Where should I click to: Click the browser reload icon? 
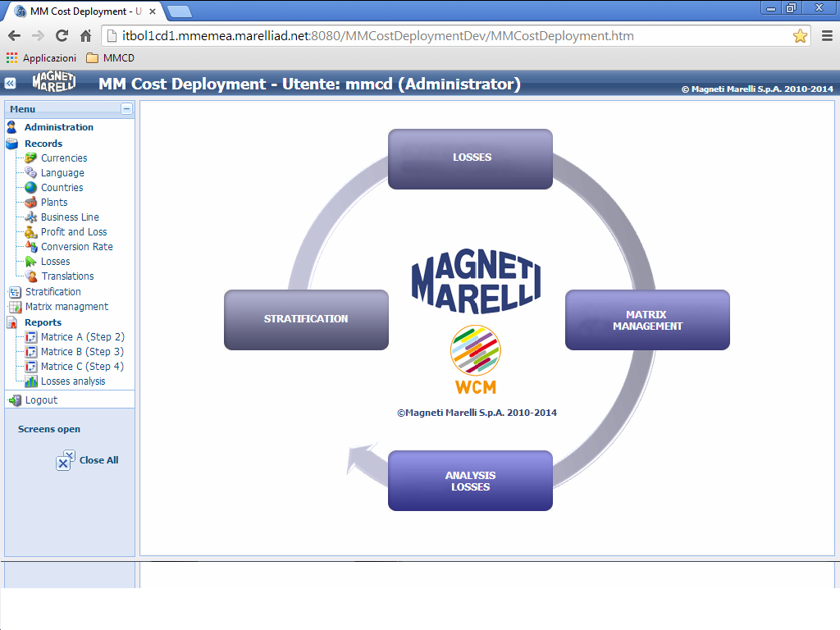pyautogui.click(x=62, y=36)
